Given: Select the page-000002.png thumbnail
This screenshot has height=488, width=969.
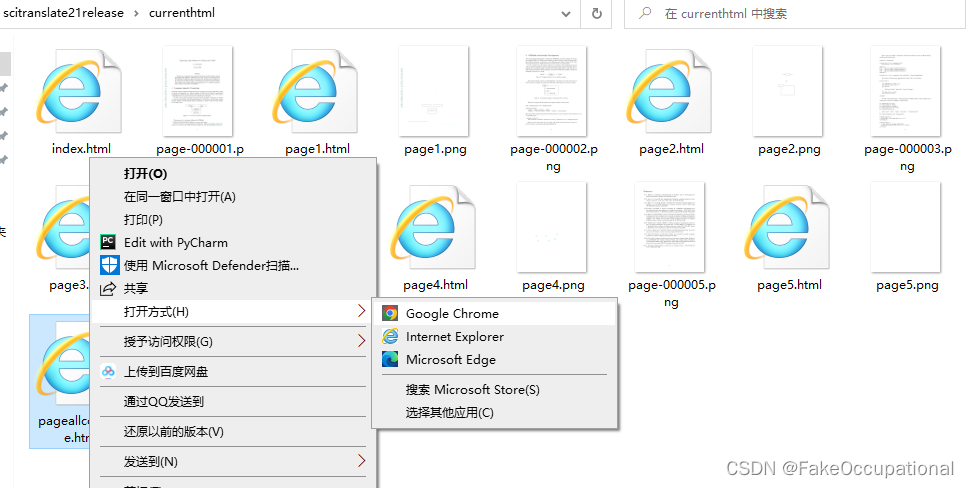Looking at the screenshot, I should (x=551, y=91).
